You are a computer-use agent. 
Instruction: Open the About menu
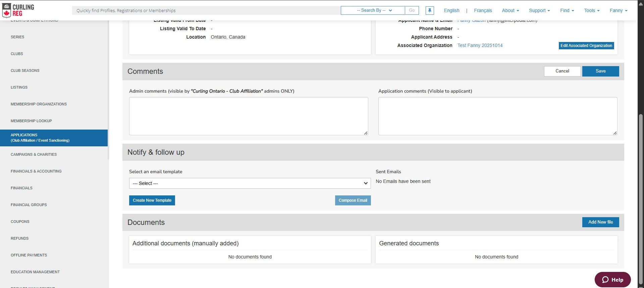[x=510, y=10]
